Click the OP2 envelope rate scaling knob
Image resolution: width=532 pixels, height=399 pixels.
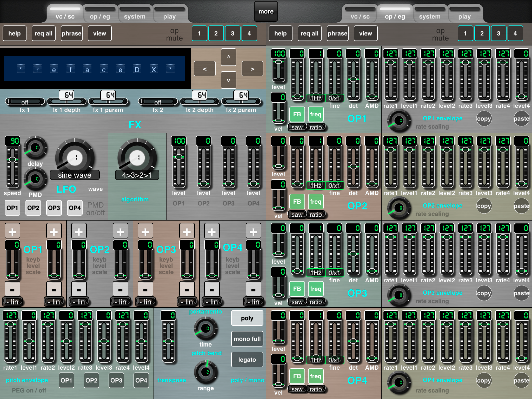click(x=399, y=208)
